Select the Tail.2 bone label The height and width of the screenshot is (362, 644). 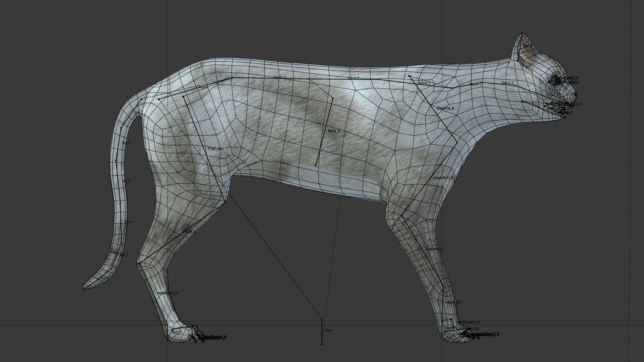[126, 143]
